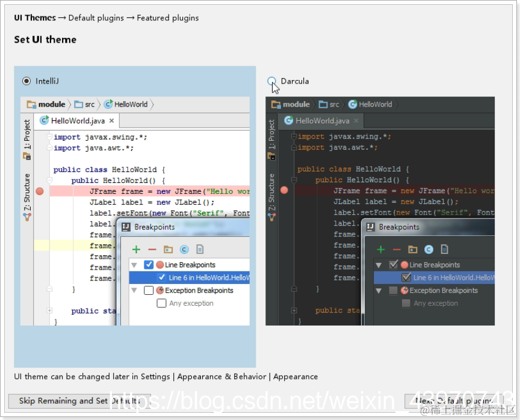Toggle Exception Breakpoints checkbox in light preview
This screenshot has width=520, height=420.
click(x=149, y=291)
